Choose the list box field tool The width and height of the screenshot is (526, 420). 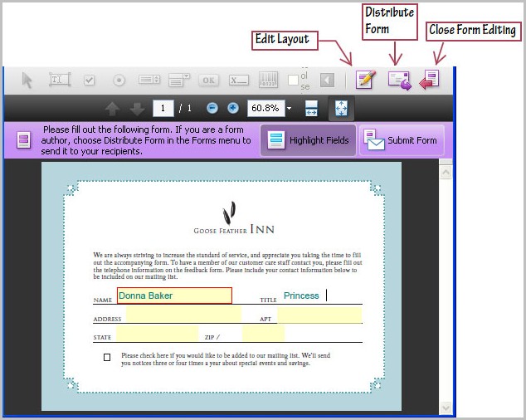coord(149,80)
